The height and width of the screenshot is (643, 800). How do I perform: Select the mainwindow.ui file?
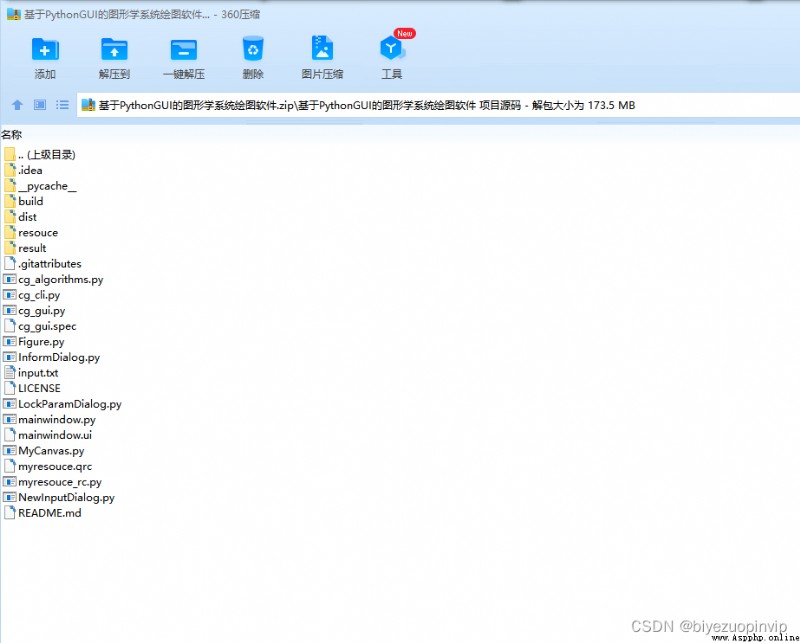47,435
